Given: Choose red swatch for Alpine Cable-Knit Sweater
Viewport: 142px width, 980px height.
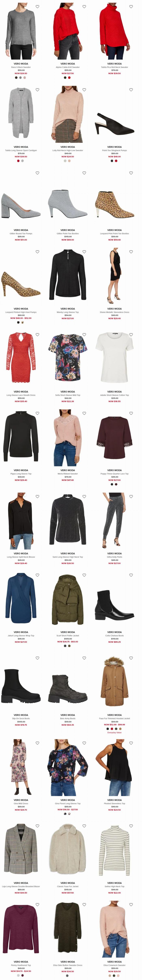Looking at the screenshot, I should (70, 78).
